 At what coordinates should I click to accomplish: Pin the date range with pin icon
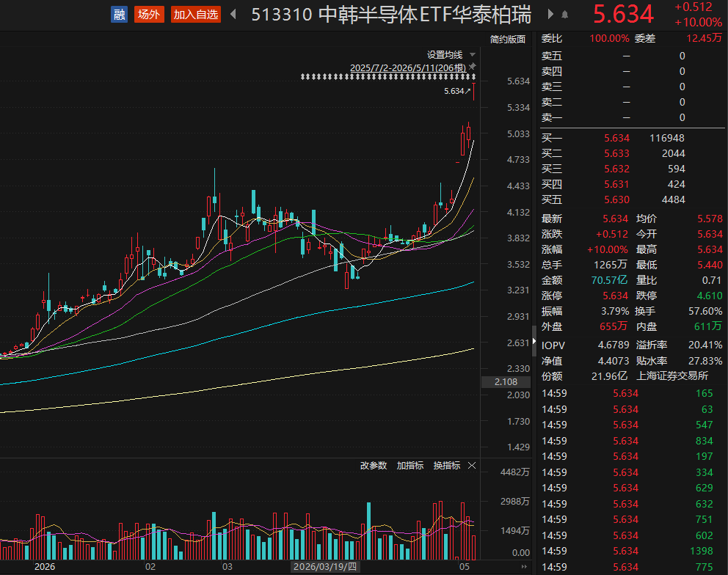[x=473, y=66]
